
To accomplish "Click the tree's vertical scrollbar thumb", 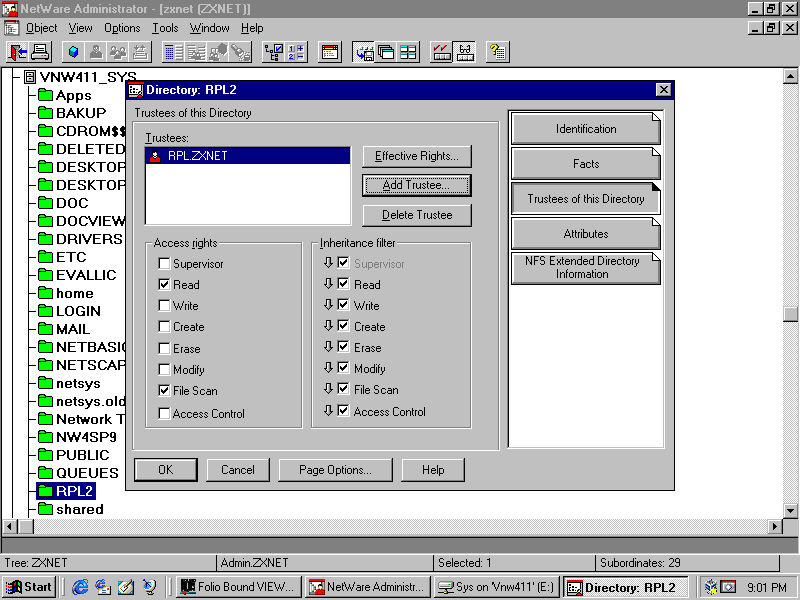I will [x=790, y=314].
